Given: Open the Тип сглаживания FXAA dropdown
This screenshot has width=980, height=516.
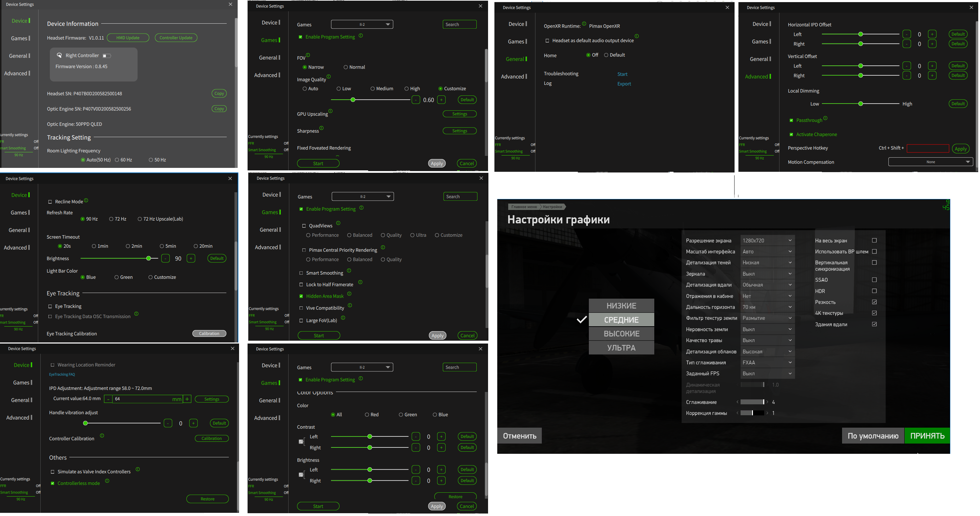Looking at the screenshot, I should pyautogui.click(x=767, y=363).
